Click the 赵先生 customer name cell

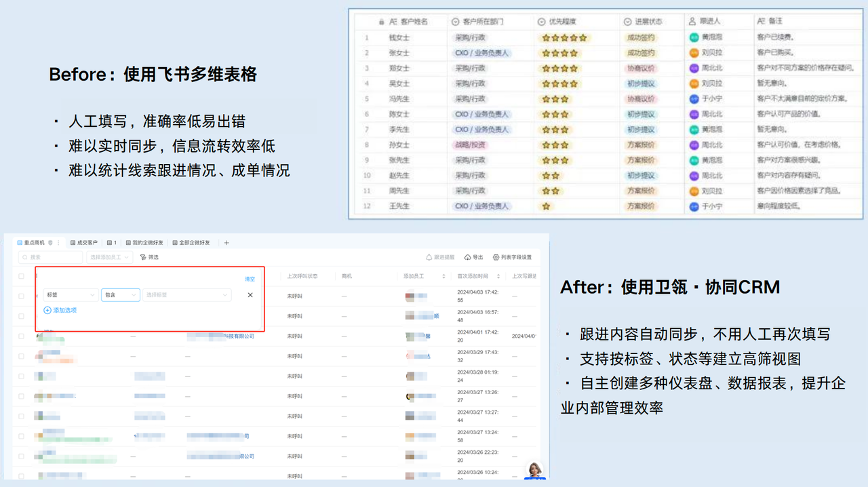click(399, 176)
